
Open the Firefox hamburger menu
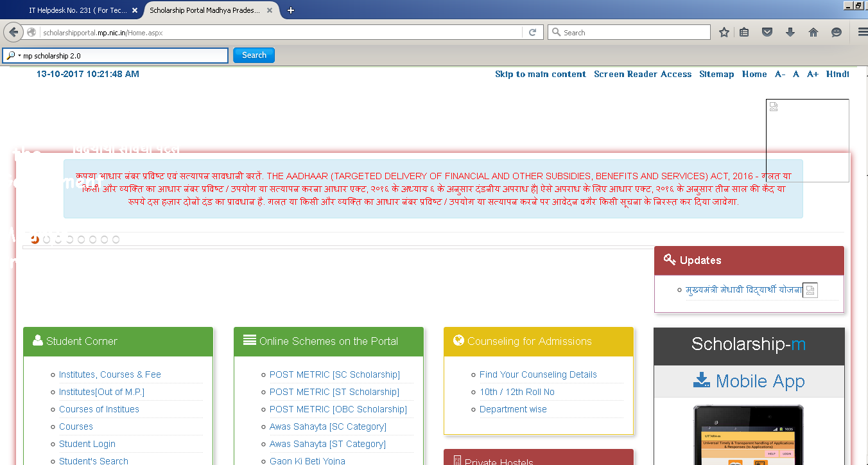pos(863,32)
